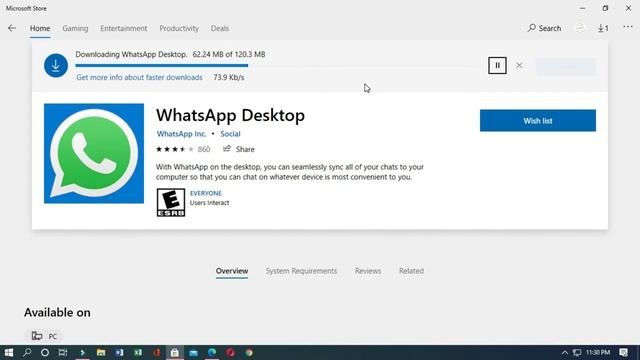
Task: Open the user account avatar
Action: point(580,28)
